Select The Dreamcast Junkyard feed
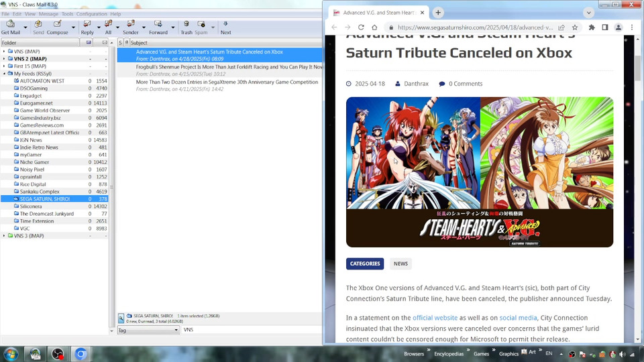This screenshot has height=362, width=644. pos(47,214)
